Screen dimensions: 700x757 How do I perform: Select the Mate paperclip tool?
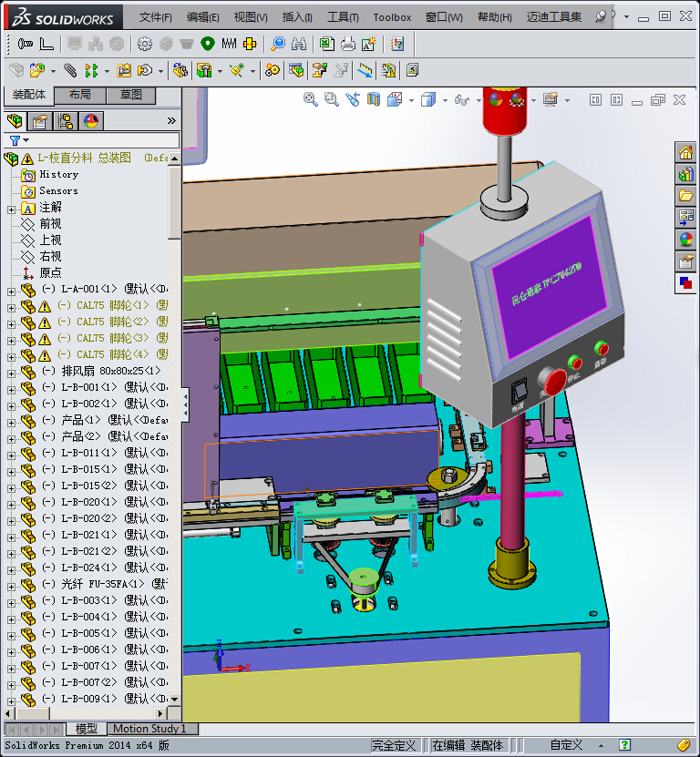coord(70,70)
